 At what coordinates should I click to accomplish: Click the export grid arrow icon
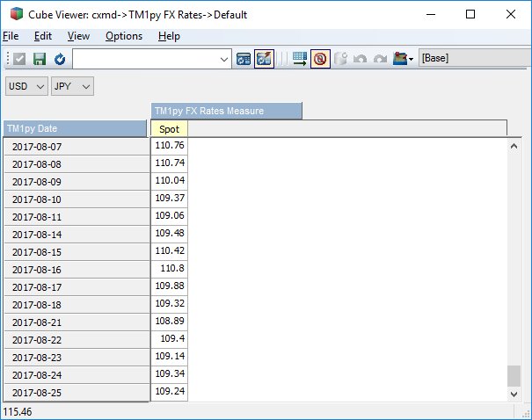300,59
